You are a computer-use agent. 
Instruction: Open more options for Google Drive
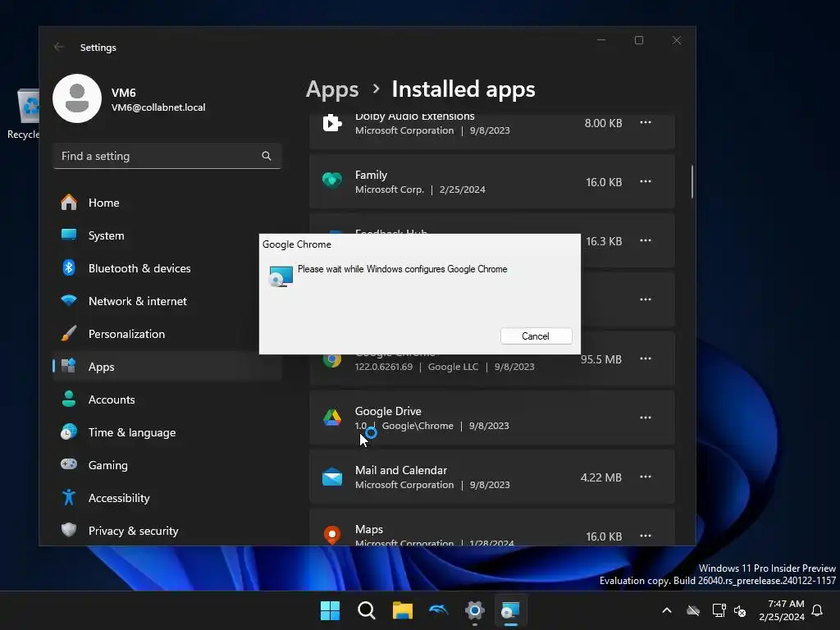[x=646, y=418]
